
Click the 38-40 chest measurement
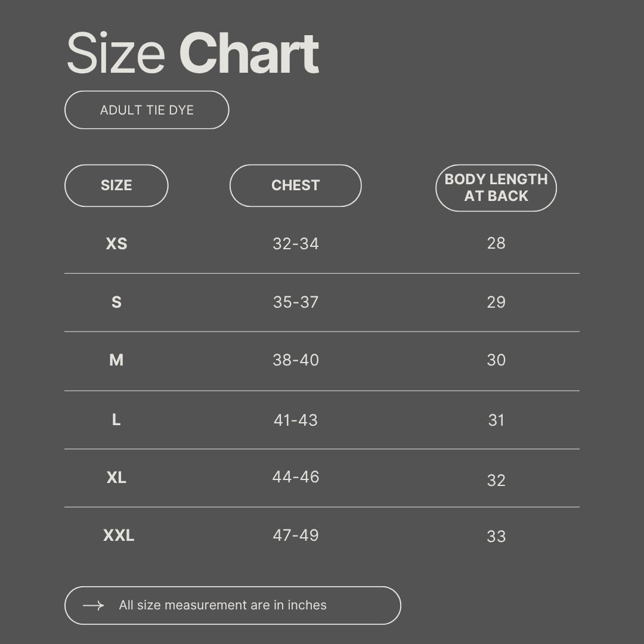click(295, 360)
